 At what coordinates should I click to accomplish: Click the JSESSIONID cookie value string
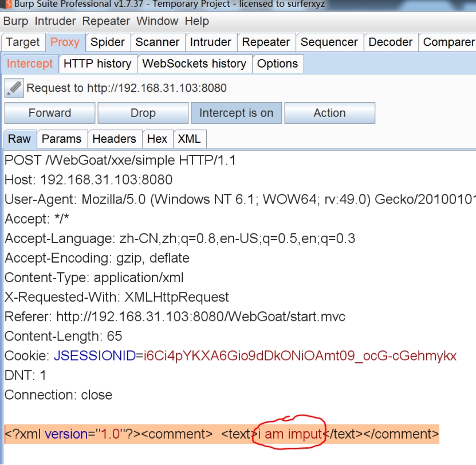click(x=300, y=356)
